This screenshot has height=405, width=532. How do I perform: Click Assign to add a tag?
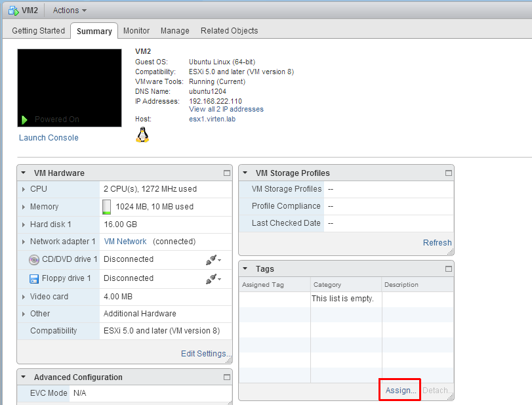[400, 391]
